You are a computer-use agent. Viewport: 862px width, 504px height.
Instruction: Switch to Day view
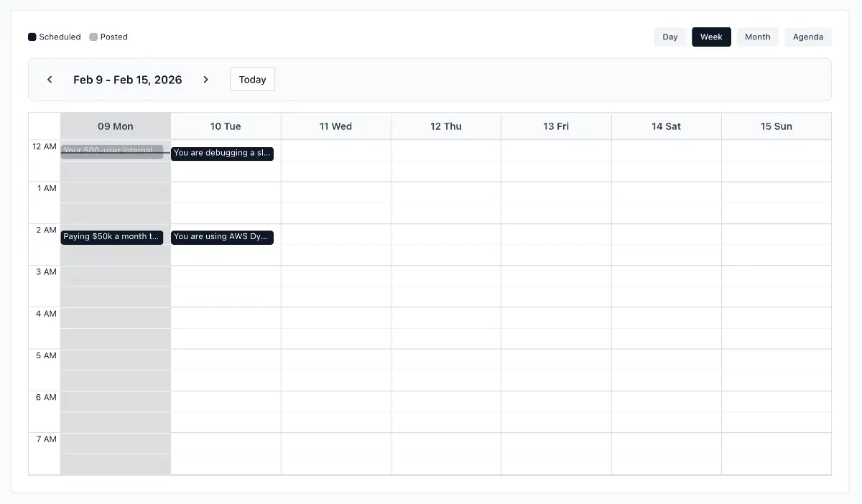pos(669,37)
